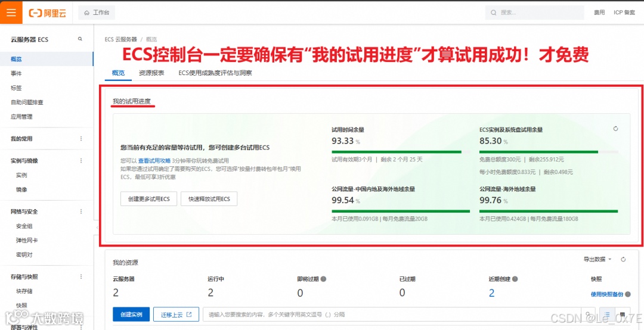Screen dimensions: 644x330
Task: Click the 85.30 % ECS quota value
Action: pos(494,141)
